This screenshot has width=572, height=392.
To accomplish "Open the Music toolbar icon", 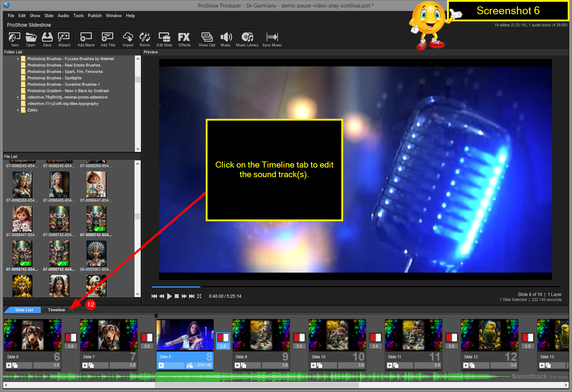I will tap(226, 39).
